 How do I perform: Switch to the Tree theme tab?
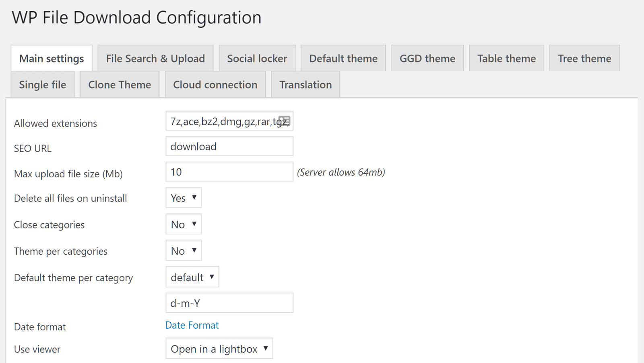pyautogui.click(x=584, y=58)
